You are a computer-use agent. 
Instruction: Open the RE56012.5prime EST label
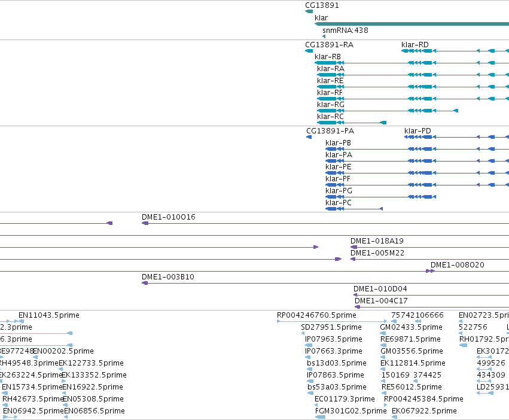pyautogui.click(x=412, y=388)
